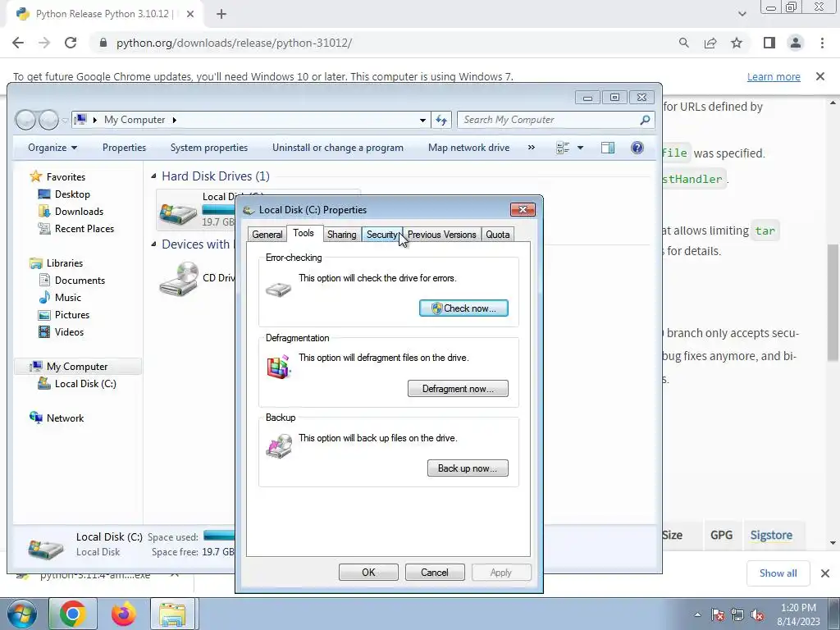The image size is (840, 630).
Task: Open the Organize dropdown menu
Action: click(52, 148)
